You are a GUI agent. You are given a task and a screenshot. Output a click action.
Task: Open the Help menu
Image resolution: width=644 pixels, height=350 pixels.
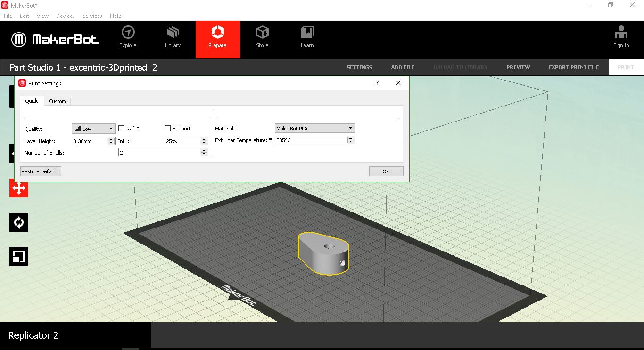(116, 16)
